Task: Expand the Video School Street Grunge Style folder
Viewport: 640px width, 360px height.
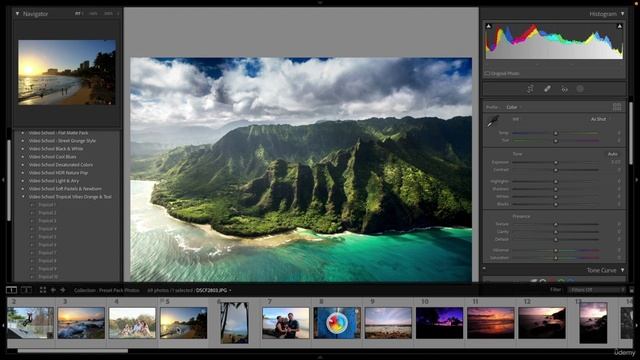Action: tap(23, 141)
